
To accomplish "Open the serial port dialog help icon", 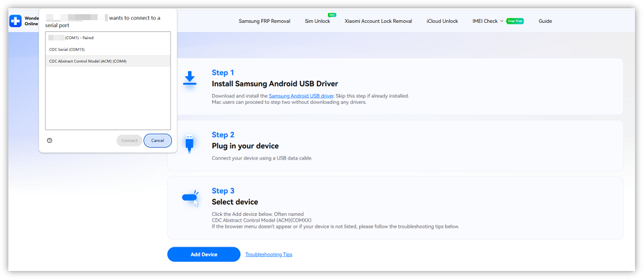I will click(49, 141).
